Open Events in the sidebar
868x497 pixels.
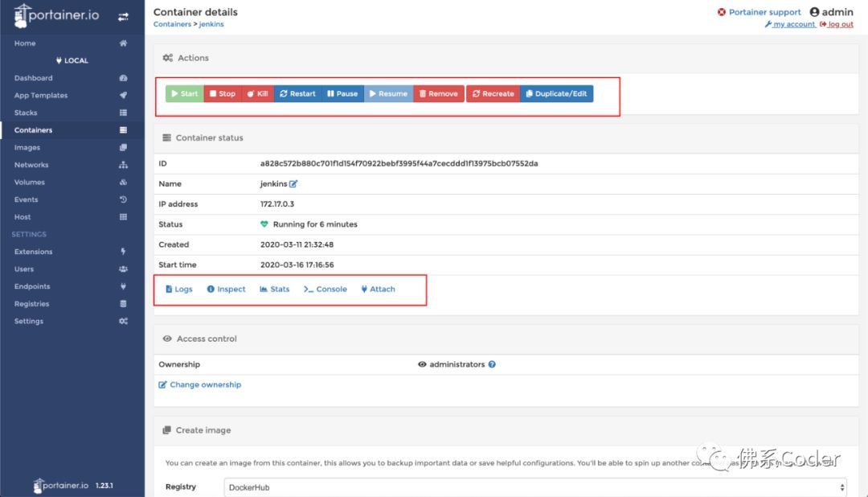point(26,199)
